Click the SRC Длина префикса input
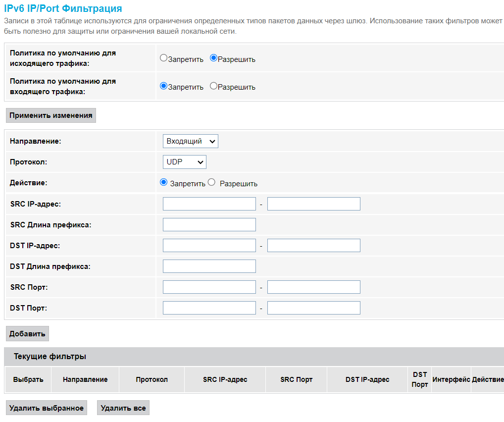Viewport: 504px width, 422px height. (x=209, y=225)
